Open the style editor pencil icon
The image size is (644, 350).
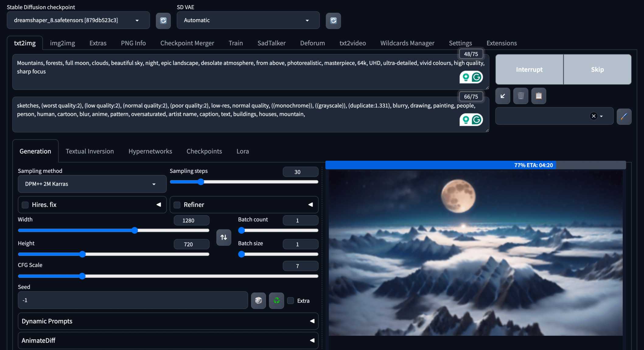[x=624, y=116]
